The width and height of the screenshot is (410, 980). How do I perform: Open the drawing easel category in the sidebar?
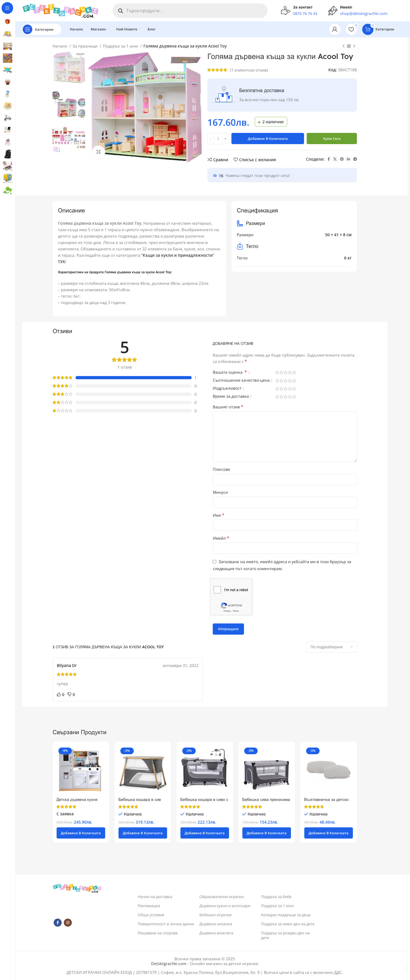tap(7, 130)
